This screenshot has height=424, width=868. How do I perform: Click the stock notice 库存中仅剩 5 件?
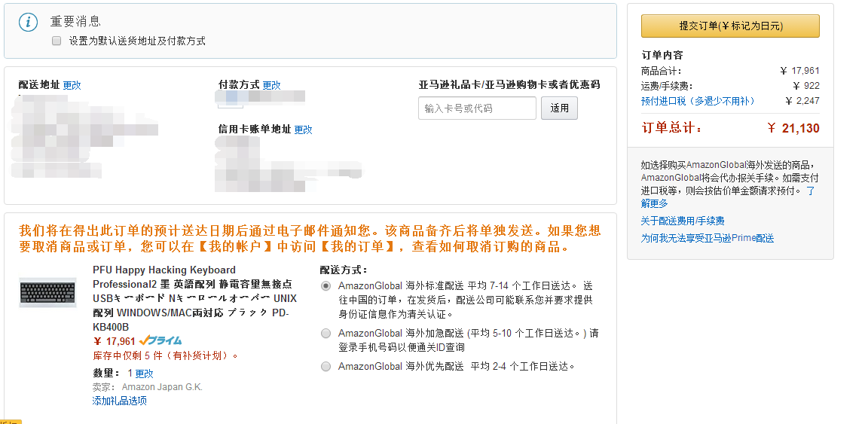[x=166, y=355]
